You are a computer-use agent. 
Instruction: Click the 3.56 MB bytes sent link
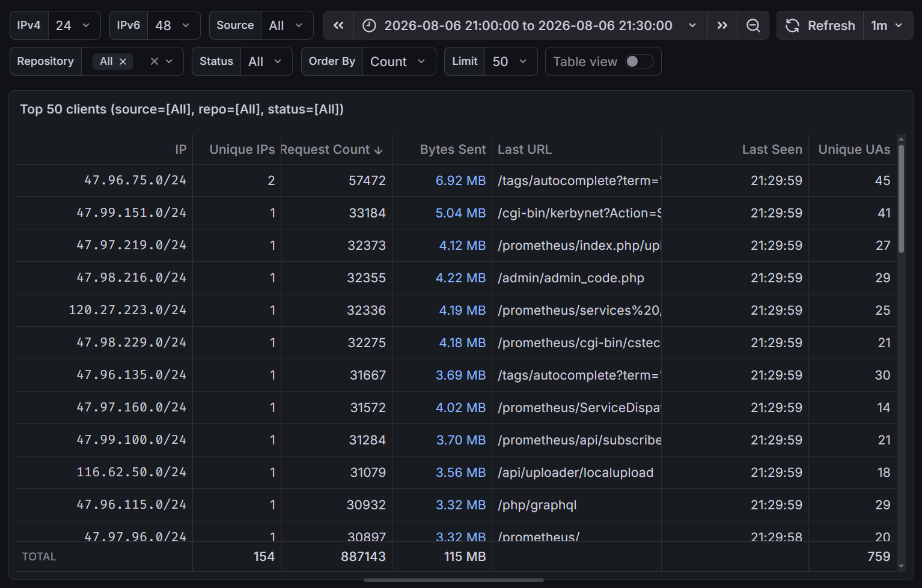(x=460, y=472)
